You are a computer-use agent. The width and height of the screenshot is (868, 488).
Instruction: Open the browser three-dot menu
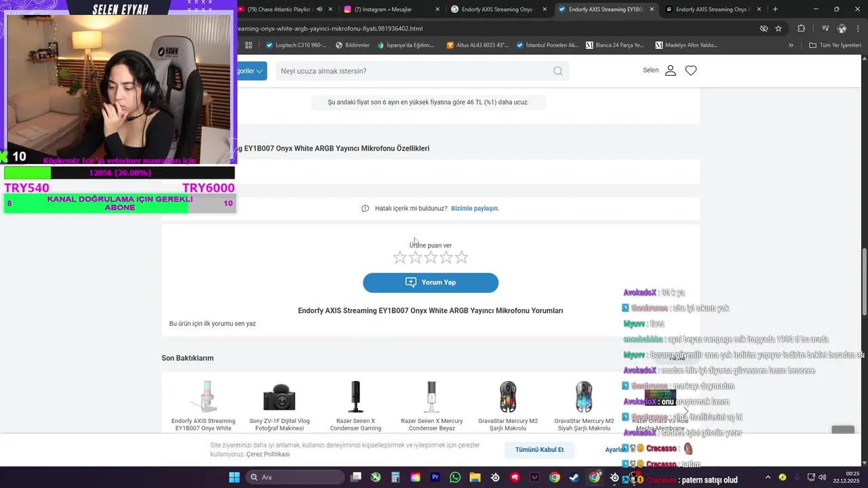[859, 28]
